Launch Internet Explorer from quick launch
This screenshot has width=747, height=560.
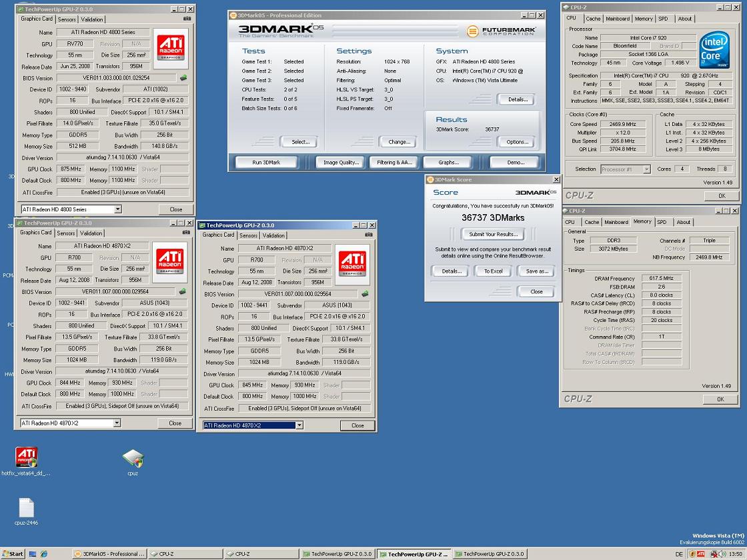[44, 554]
